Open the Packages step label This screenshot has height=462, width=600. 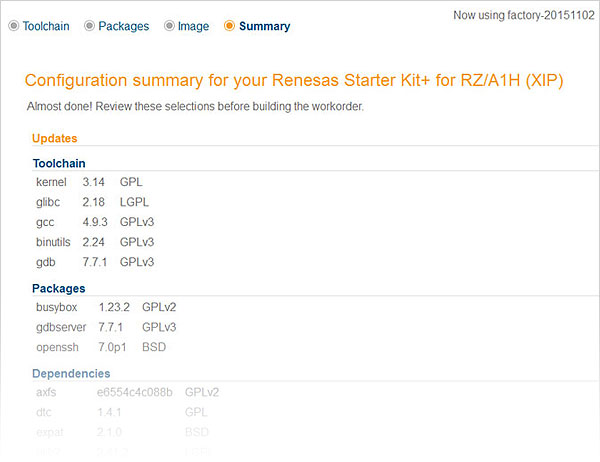tap(124, 26)
